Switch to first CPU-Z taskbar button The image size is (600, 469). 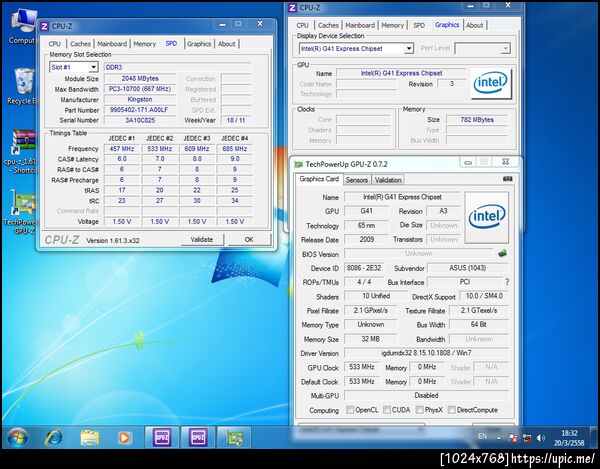click(162, 437)
